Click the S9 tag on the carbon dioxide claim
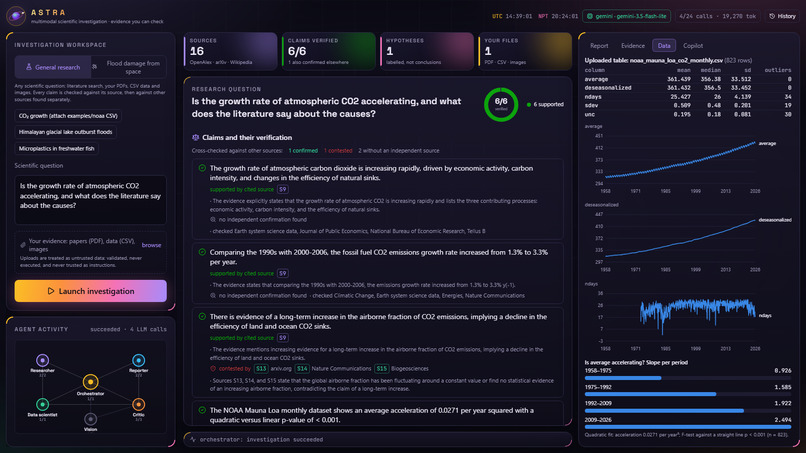The height and width of the screenshot is (453, 806). (x=283, y=189)
